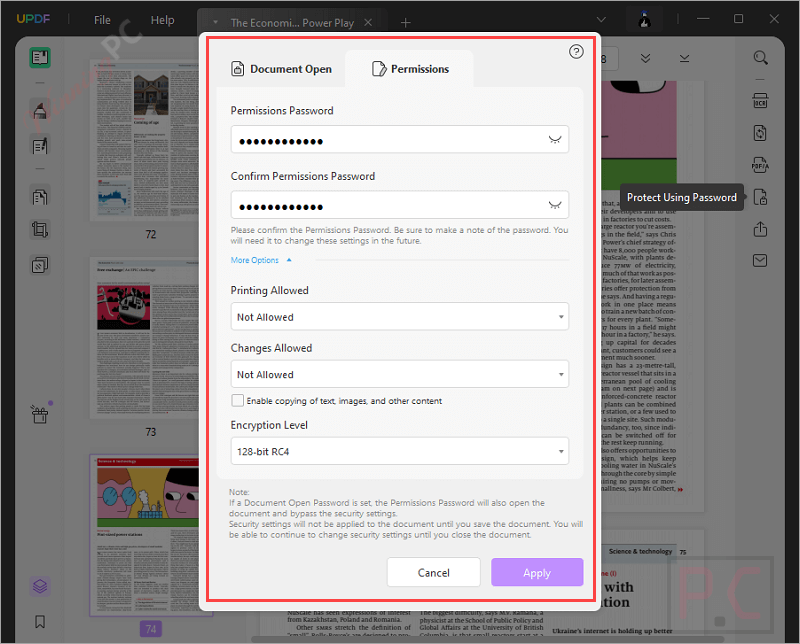
Task: Open the Encryption Level dropdown
Action: click(x=399, y=451)
